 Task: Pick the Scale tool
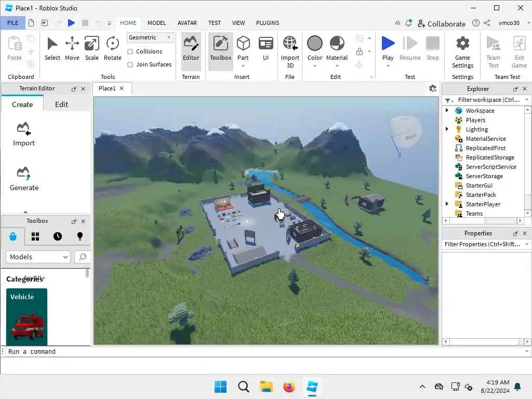[x=91, y=48]
